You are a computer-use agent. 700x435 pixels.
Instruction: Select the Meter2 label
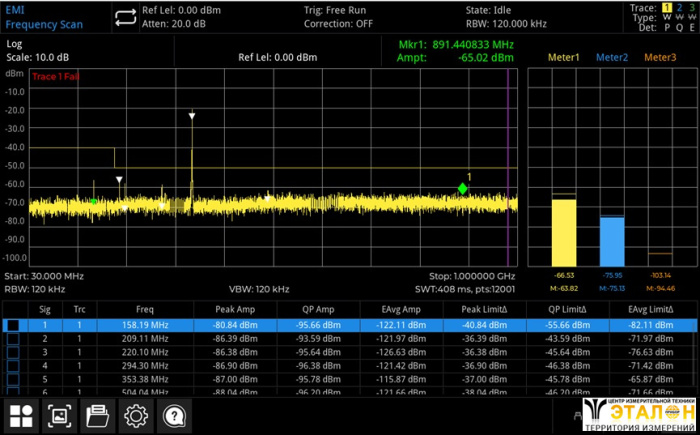point(612,57)
